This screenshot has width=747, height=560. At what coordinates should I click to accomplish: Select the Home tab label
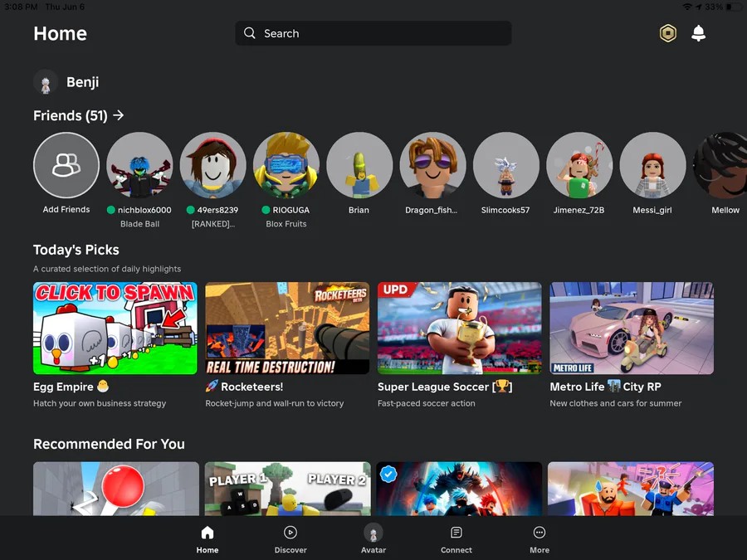tap(207, 550)
